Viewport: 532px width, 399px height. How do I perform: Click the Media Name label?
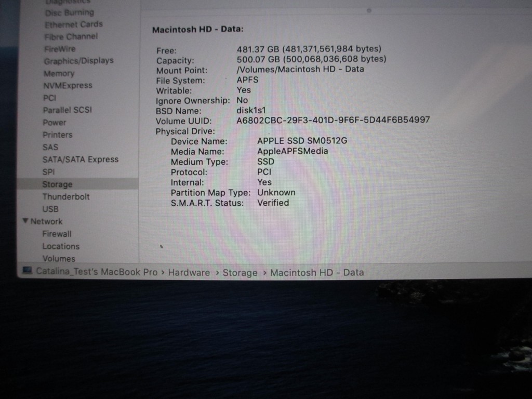click(197, 152)
